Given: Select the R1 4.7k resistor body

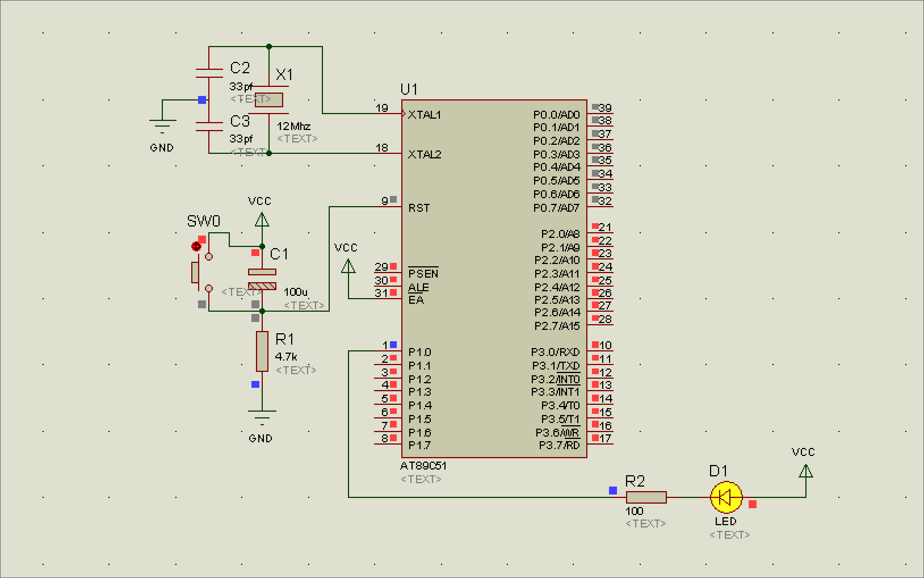Looking at the screenshot, I should pyautogui.click(x=262, y=351).
